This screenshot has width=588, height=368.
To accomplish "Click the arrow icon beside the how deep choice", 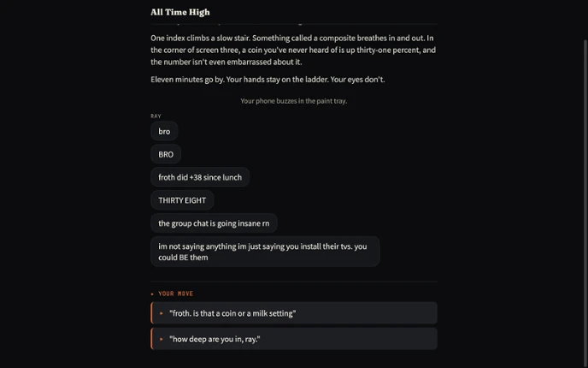I will [x=162, y=339].
